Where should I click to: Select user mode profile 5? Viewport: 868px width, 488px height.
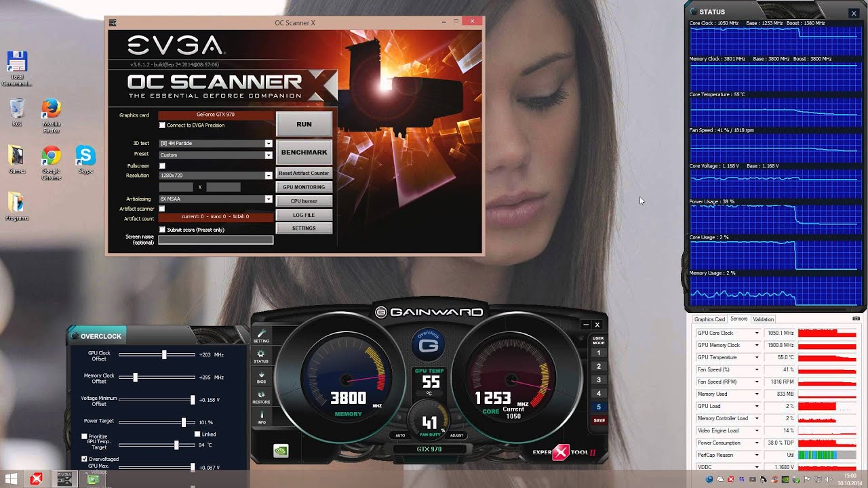[x=598, y=407]
